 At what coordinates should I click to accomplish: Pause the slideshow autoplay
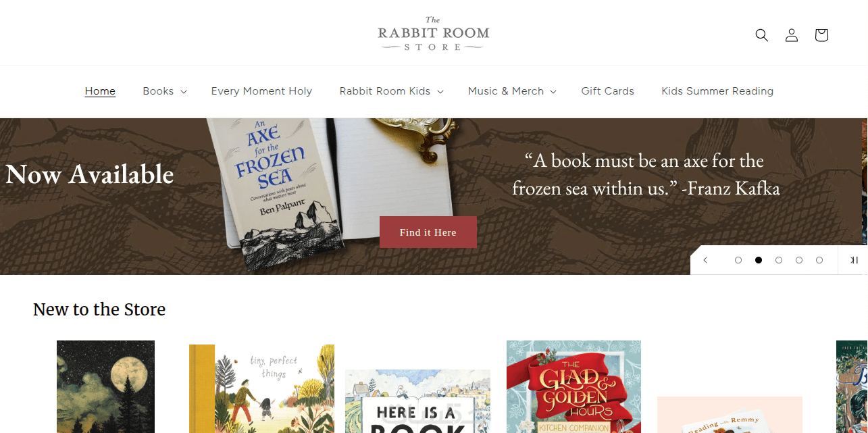click(854, 260)
